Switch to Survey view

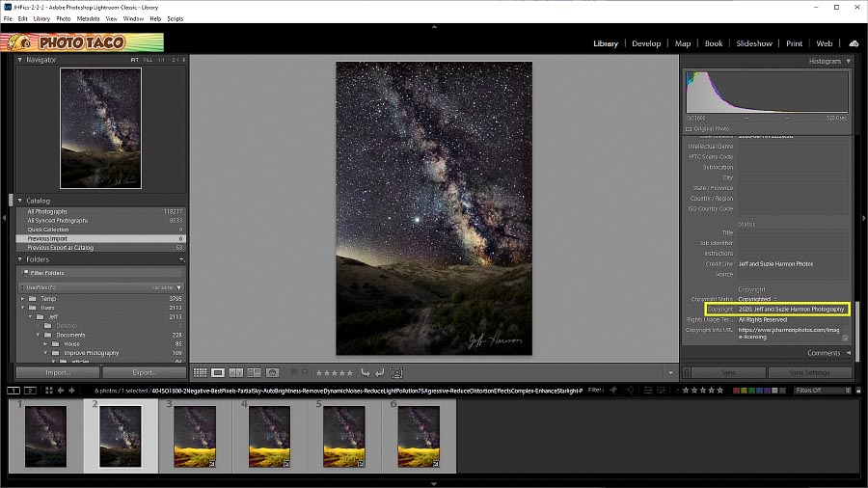(254, 373)
